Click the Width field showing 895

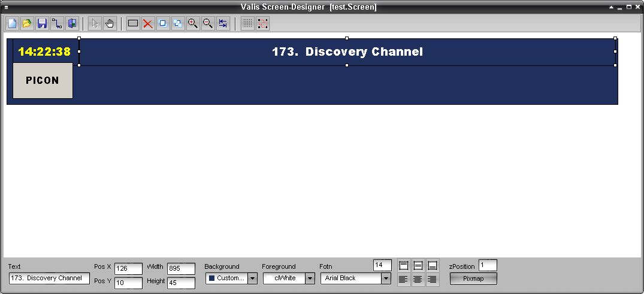181,268
